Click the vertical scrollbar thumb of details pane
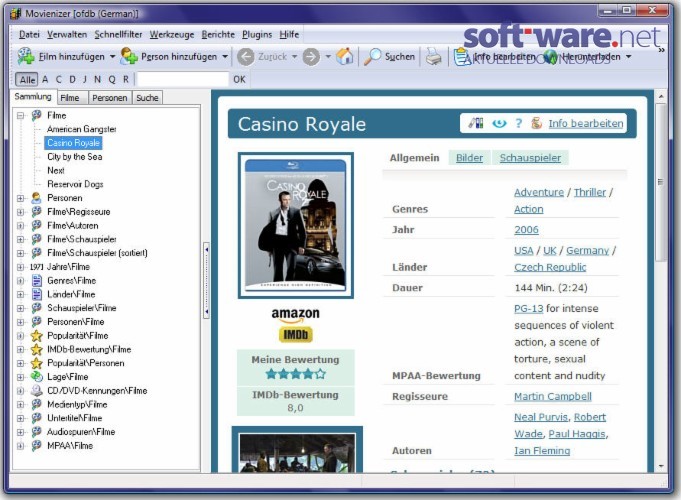The width and height of the screenshot is (681, 500). point(661,182)
